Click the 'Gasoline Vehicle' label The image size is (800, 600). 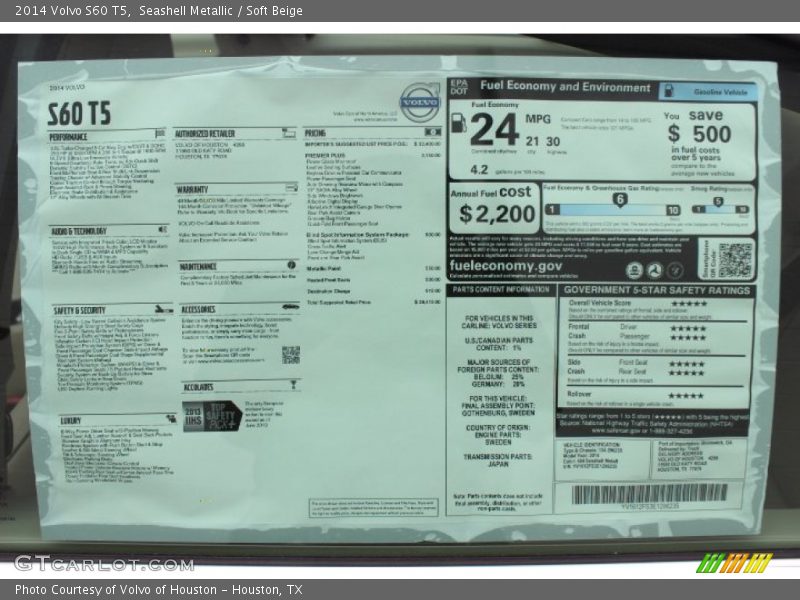coord(720,92)
